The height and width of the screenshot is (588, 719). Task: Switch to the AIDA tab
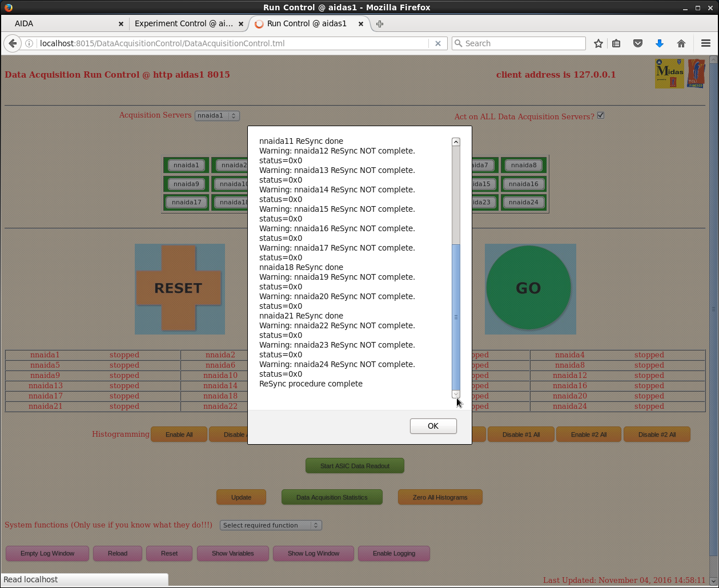point(63,24)
